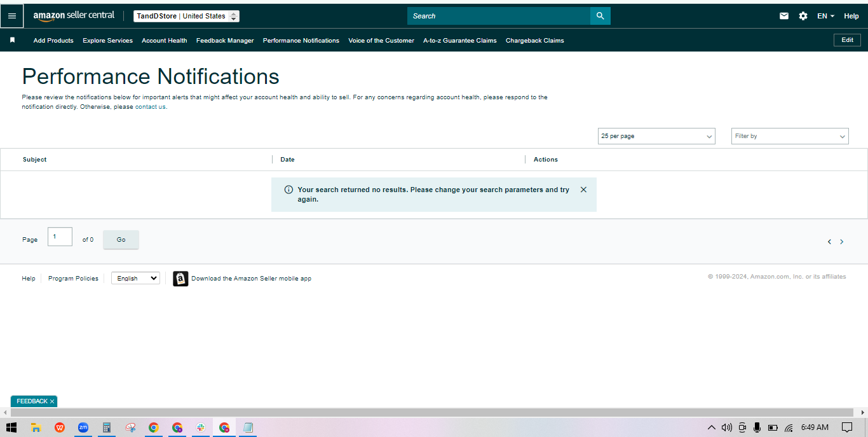Click Download the Amazon Seller mobile app
Viewport: 868px width, 437px height.
point(251,279)
